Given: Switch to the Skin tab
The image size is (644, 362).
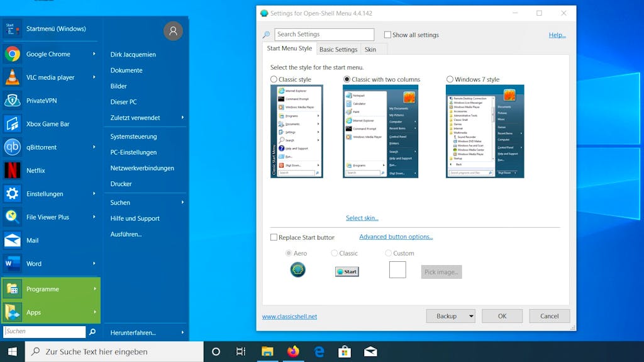Looking at the screenshot, I should point(370,49).
